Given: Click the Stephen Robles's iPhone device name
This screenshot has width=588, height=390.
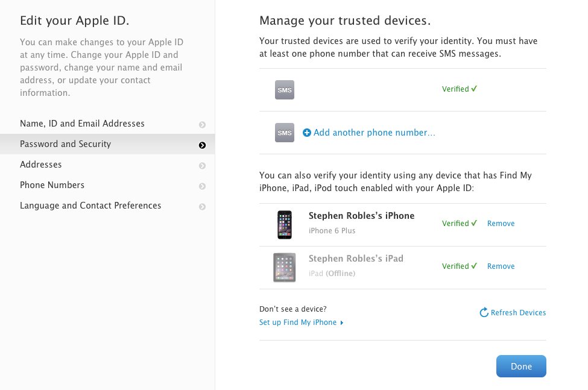Looking at the screenshot, I should point(361,216).
